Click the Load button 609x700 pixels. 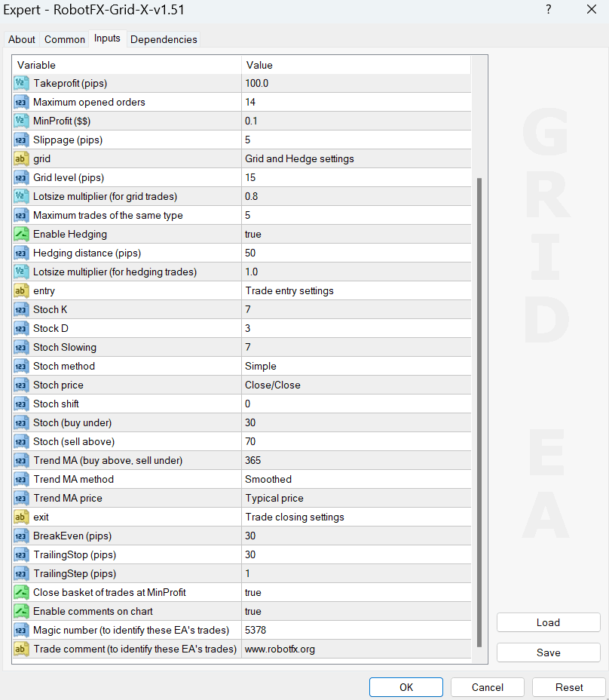[x=548, y=622]
